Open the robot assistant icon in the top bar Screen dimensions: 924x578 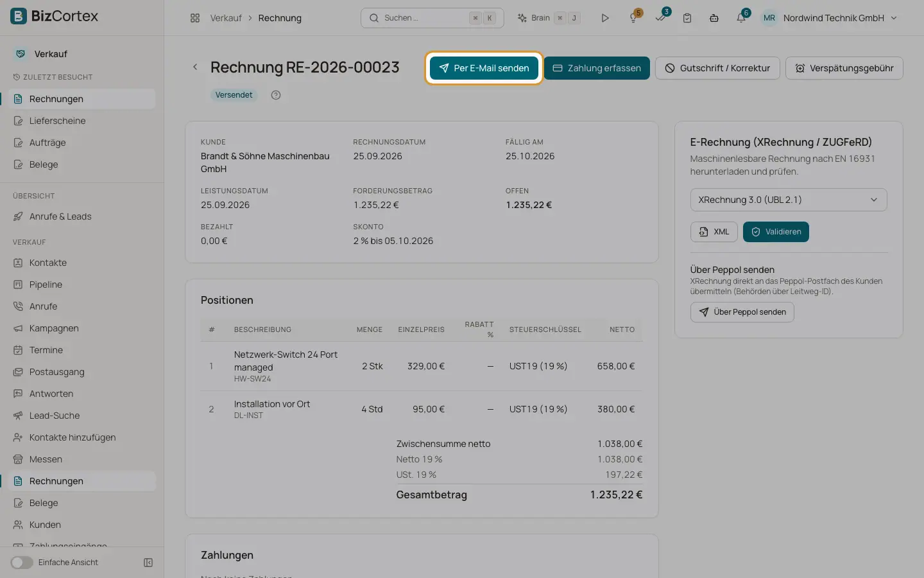coord(714,18)
